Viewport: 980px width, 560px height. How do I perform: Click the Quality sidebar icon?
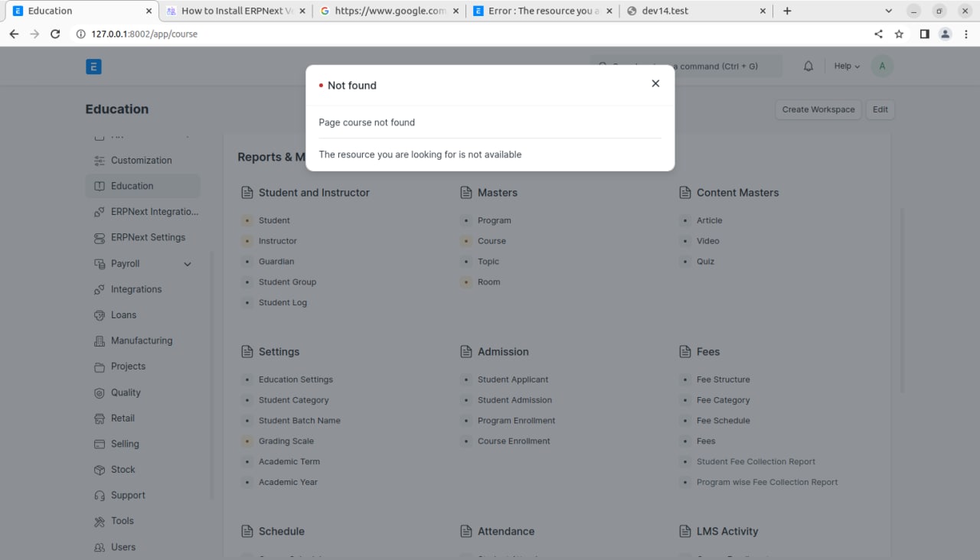click(x=99, y=392)
